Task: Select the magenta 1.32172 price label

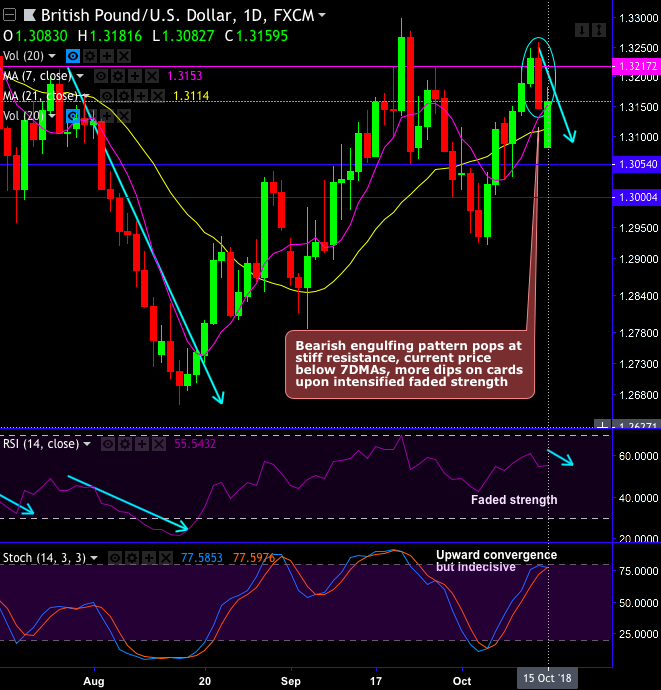Action: click(x=636, y=66)
